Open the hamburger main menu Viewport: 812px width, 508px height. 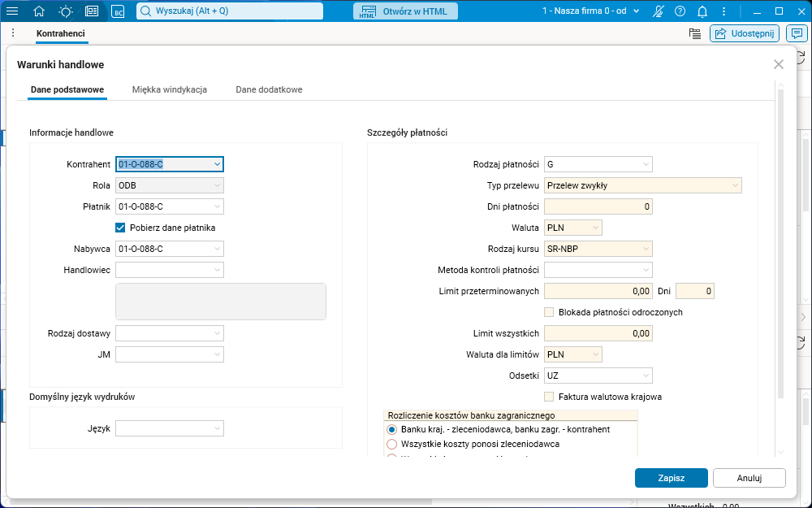pyautogui.click(x=13, y=11)
